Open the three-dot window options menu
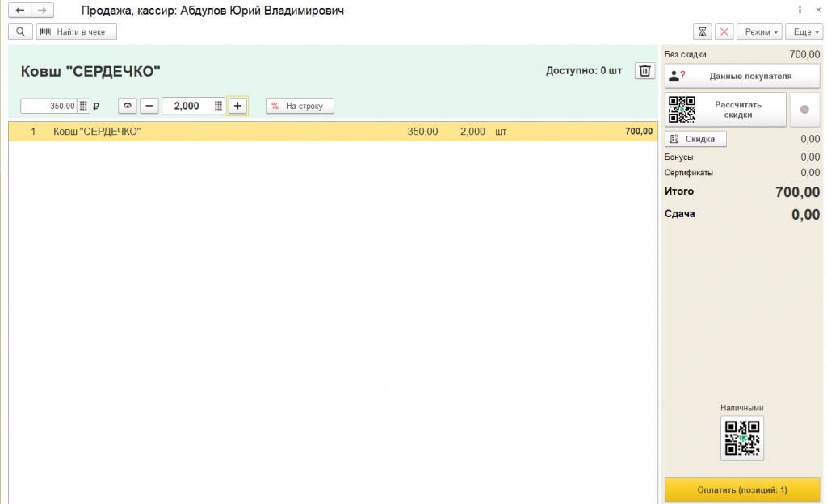This screenshot has height=504, width=827. pyautogui.click(x=800, y=10)
